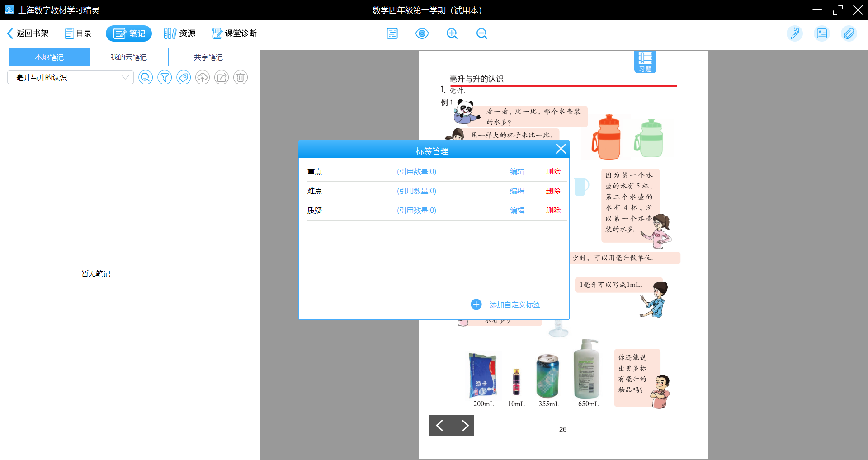Open tag management tag icon
Screen dimensions: 868x460
point(184,78)
